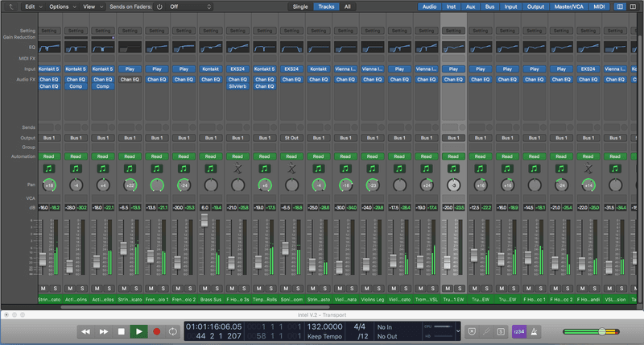Toggle the Master/VCA filter button
The width and height of the screenshot is (644, 345).
coord(568,6)
